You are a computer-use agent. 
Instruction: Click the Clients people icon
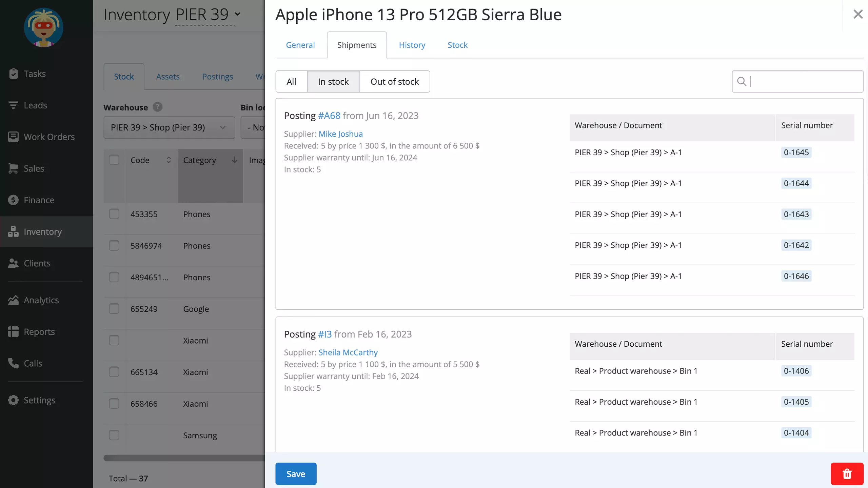(x=13, y=263)
